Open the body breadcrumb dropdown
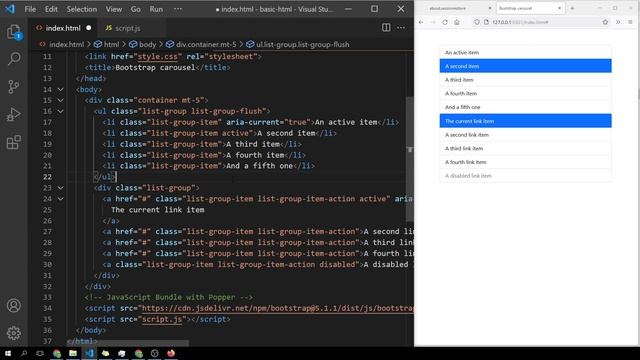640x360 pixels. [x=142, y=44]
